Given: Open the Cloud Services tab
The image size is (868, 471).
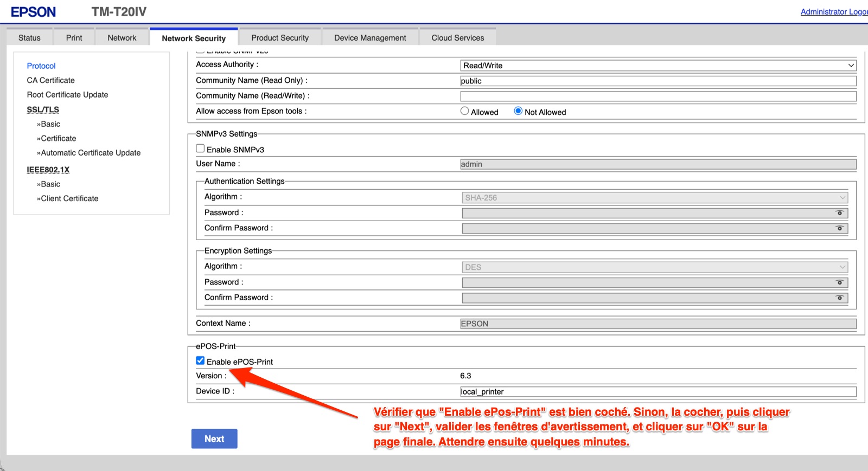Looking at the screenshot, I should coord(458,37).
